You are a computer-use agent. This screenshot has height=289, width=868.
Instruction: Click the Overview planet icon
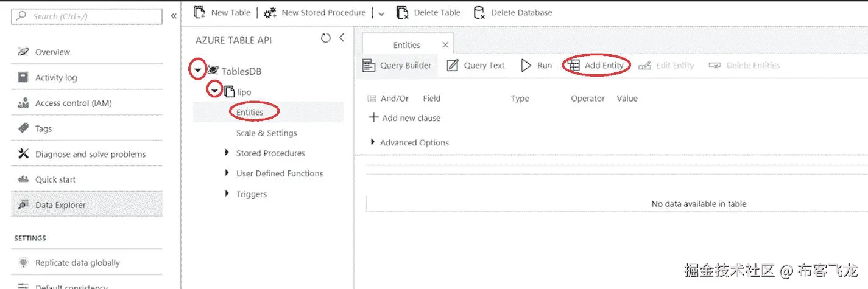23,52
